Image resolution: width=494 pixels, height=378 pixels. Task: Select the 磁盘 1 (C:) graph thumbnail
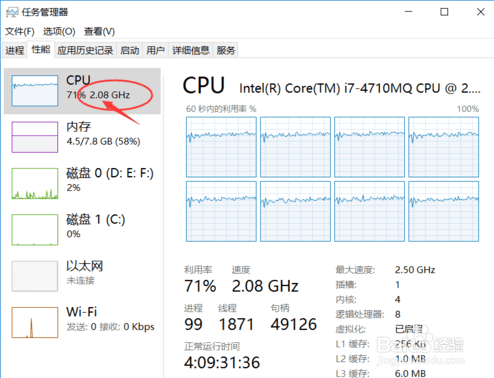coord(35,230)
